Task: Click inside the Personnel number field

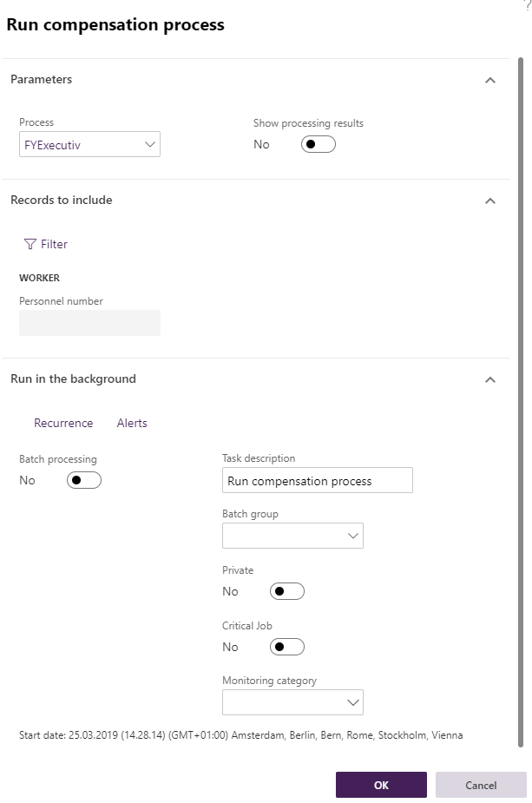Action: tap(89, 322)
